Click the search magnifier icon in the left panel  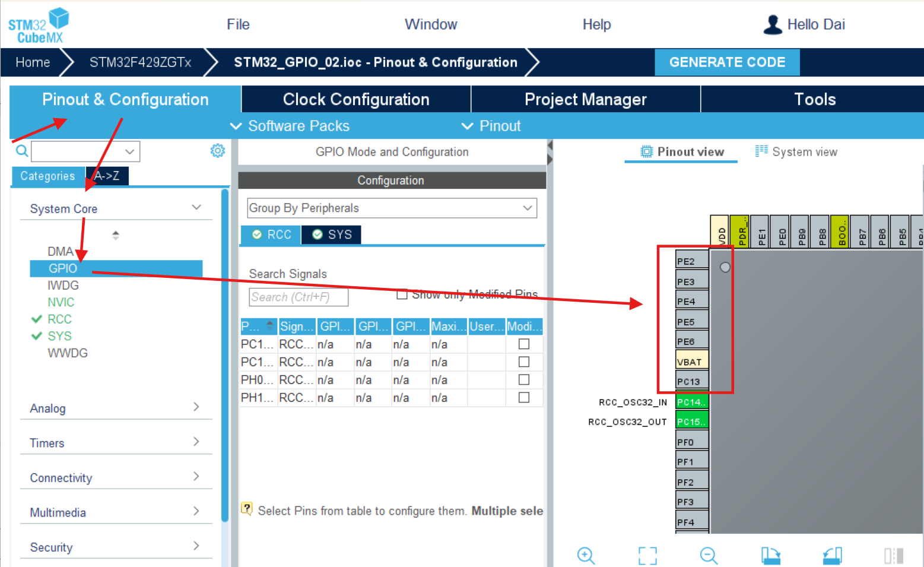[x=22, y=151]
